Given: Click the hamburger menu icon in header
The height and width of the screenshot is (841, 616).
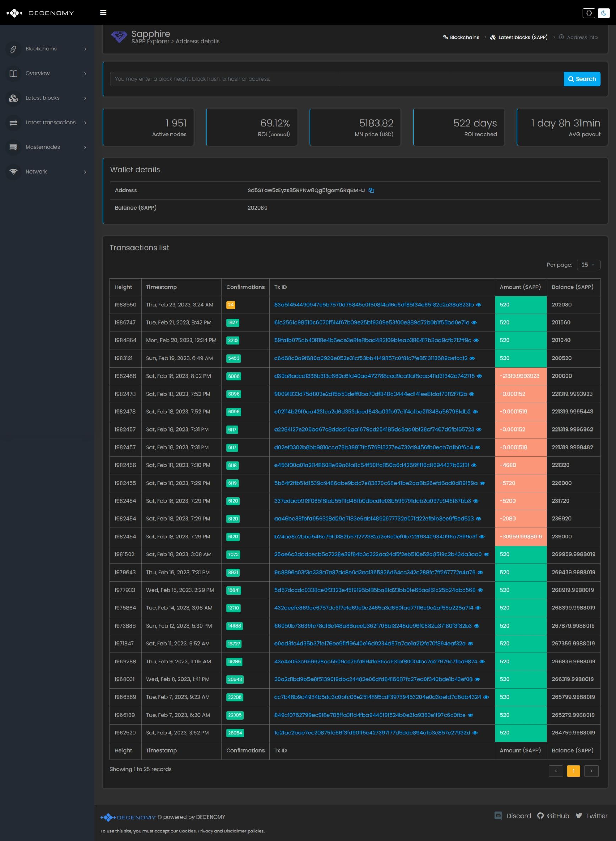Looking at the screenshot, I should coord(103,13).
